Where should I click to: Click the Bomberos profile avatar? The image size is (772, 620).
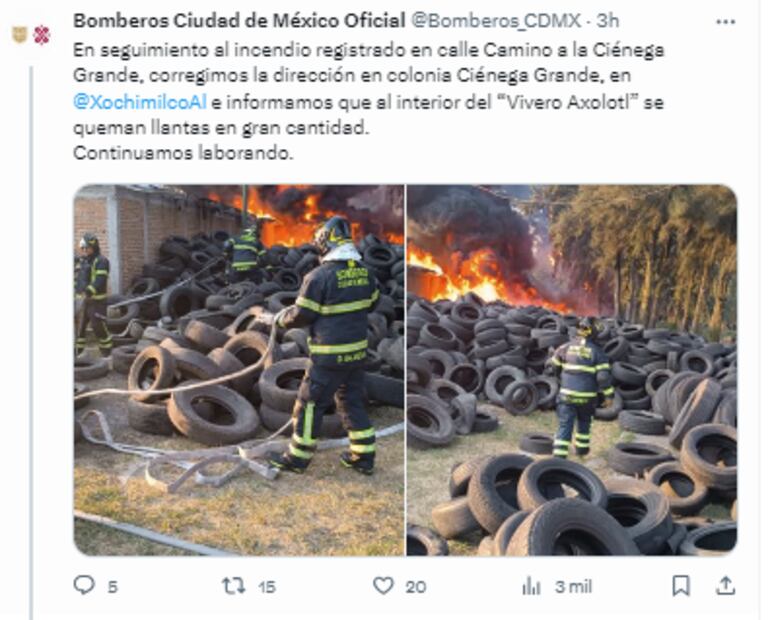pyautogui.click(x=31, y=35)
